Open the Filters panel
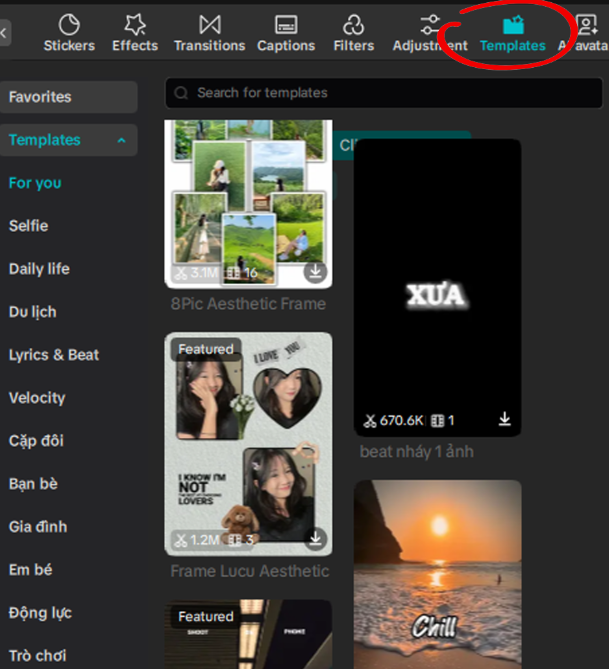 click(354, 33)
